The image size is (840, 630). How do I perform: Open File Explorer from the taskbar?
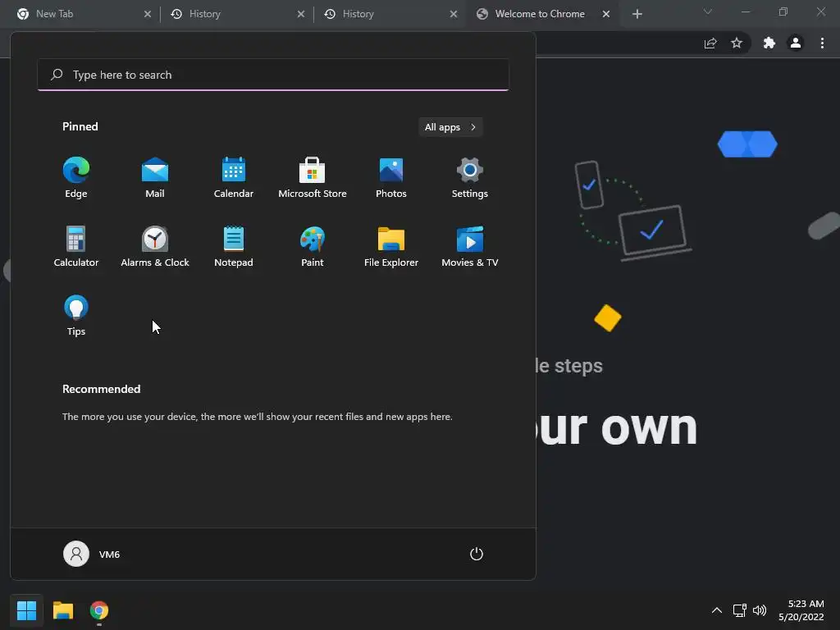[62, 610]
